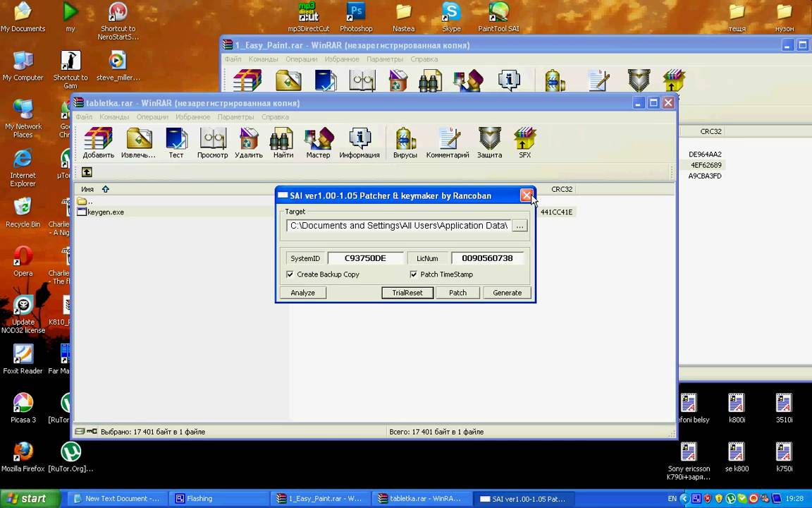Open Команды menu in tabletka.rar window
The image size is (812, 508).
point(114,117)
